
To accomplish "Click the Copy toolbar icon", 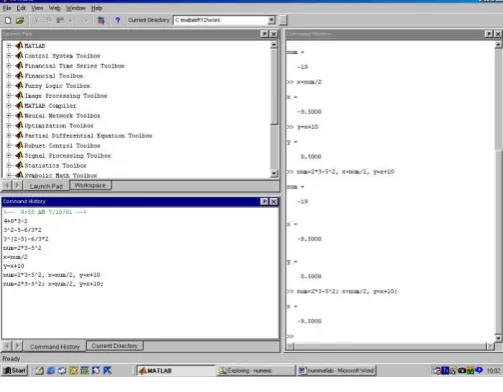I will (x=48, y=20).
